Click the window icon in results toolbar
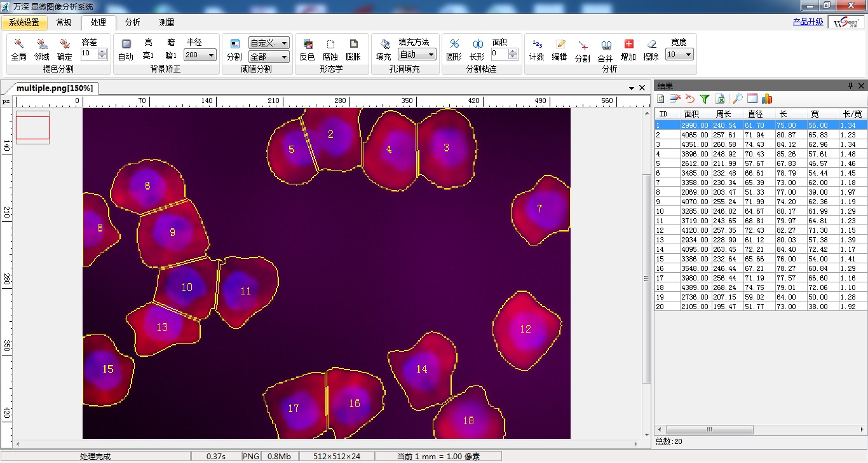The height and width of the screenshot is (463, 868). click(x=752, y=99)
